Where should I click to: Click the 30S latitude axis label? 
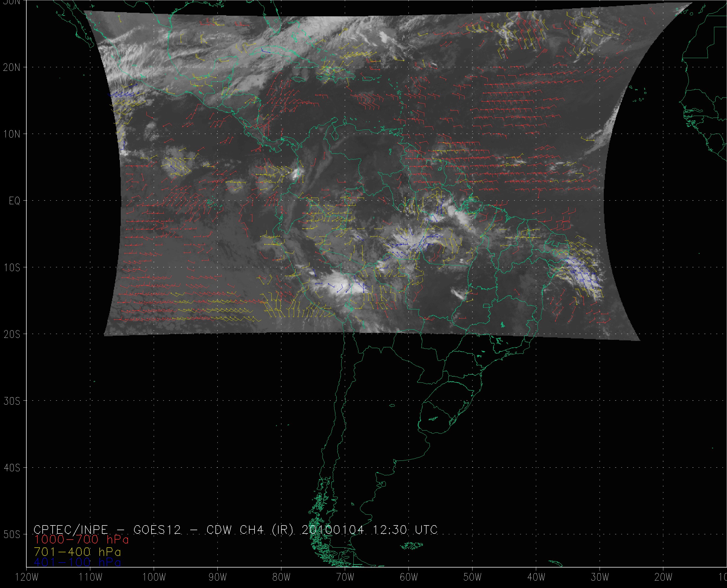click(12, 401)
